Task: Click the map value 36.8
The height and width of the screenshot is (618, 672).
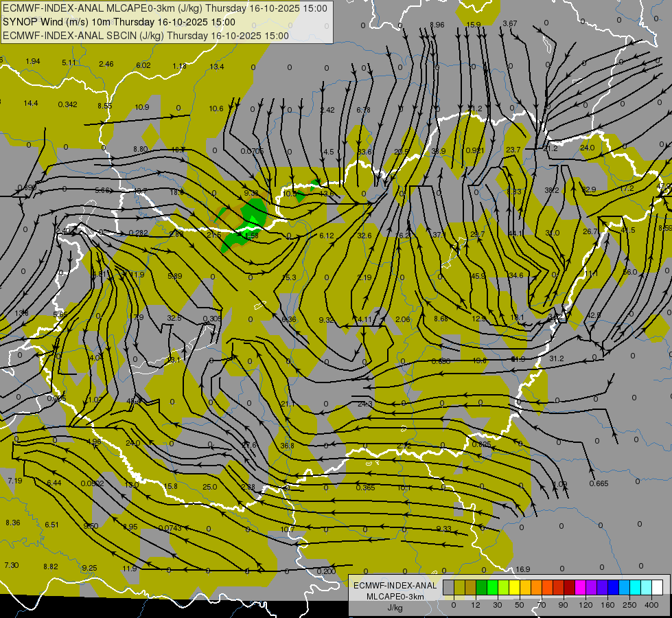Action: click(287, 446)
